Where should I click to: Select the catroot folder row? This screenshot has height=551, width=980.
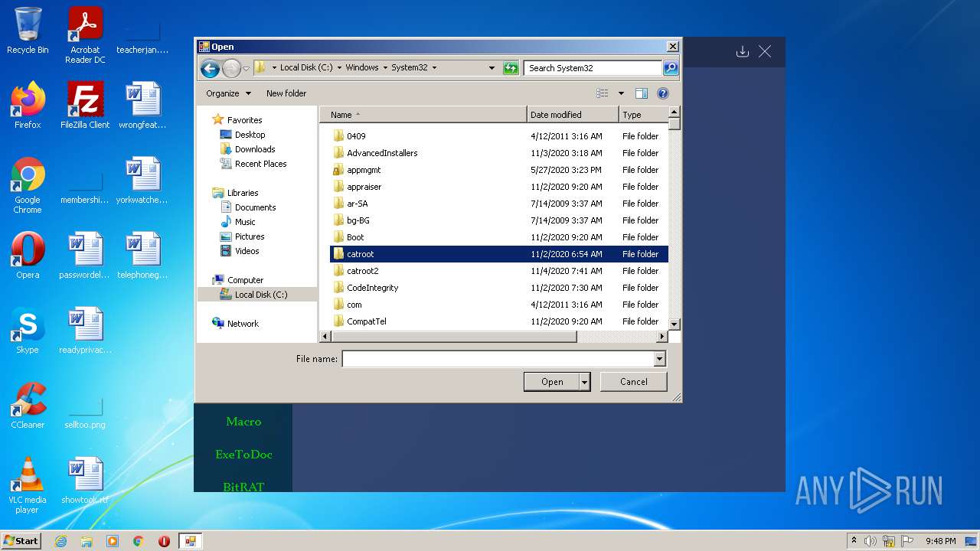[x=499, y=254]
